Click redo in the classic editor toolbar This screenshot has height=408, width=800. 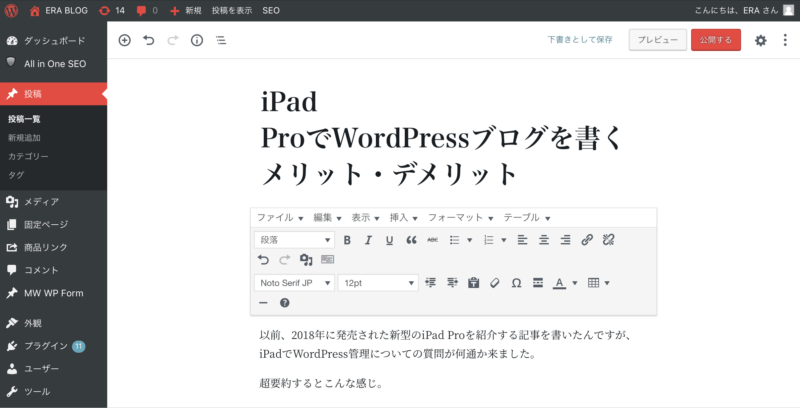point(285,260)
